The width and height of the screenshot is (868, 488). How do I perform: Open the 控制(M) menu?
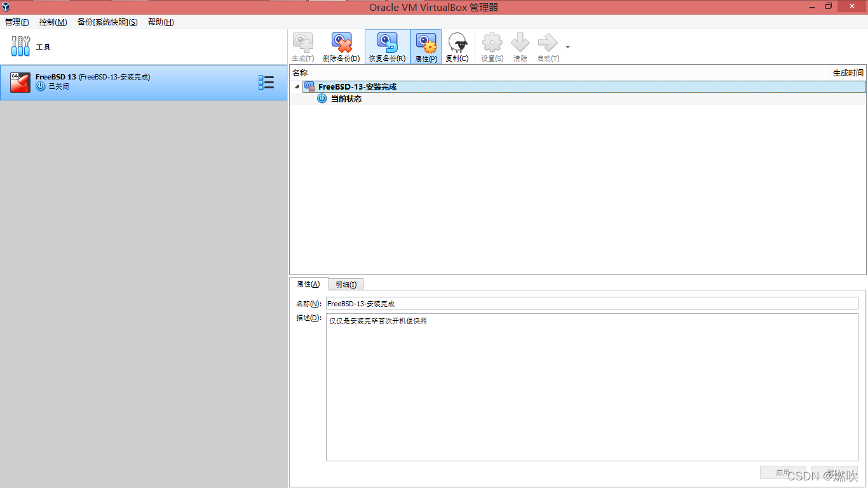click(53, 22)
